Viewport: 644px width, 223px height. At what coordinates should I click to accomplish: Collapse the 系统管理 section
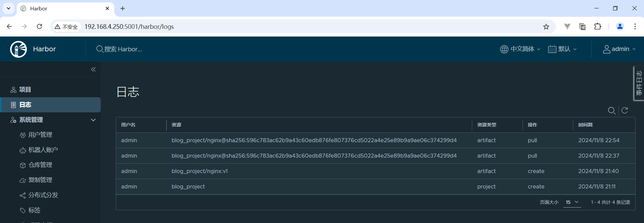point(93,120)
